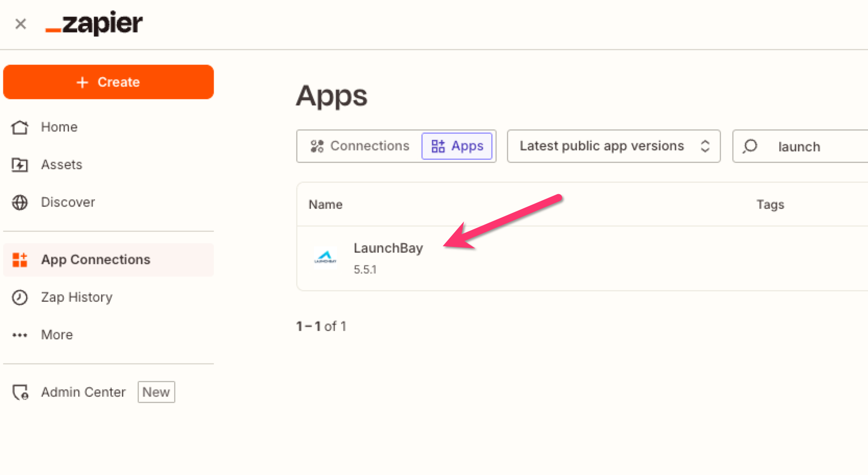Click the Apps tab grid icon
This screenshot has width=868, height=475.
[x=438, y=146]
